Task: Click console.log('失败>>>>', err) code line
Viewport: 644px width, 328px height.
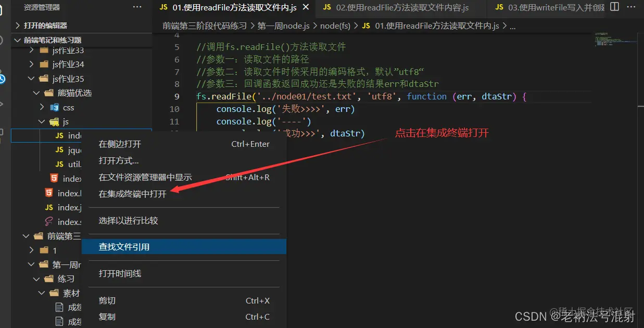Action: pyautogui.click(x=285, y=109)
